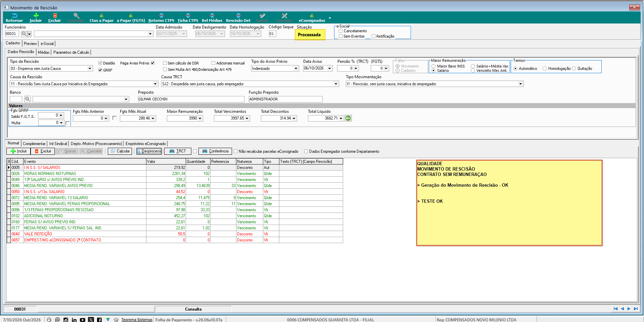Enable Não recalcular parcelas eConsignado checkbox
This screenshot has width=644, height=322.
[x=235, y=151]
